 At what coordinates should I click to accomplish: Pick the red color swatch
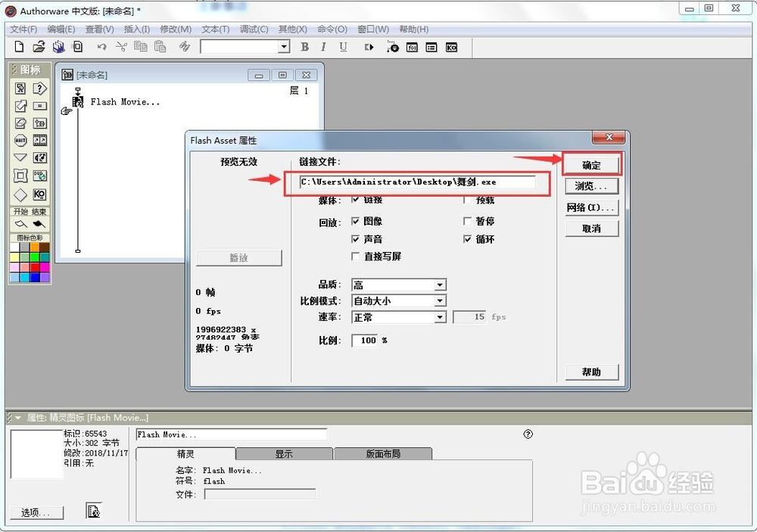tap(34, 267)
